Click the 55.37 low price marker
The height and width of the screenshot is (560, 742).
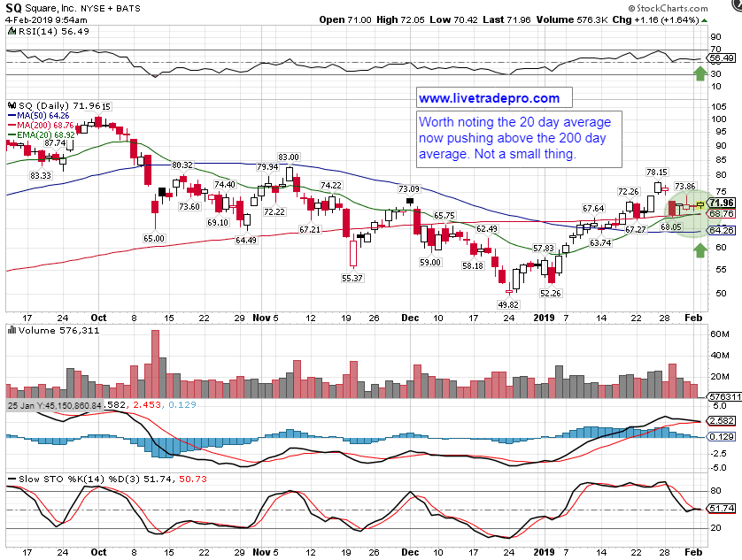353,278
